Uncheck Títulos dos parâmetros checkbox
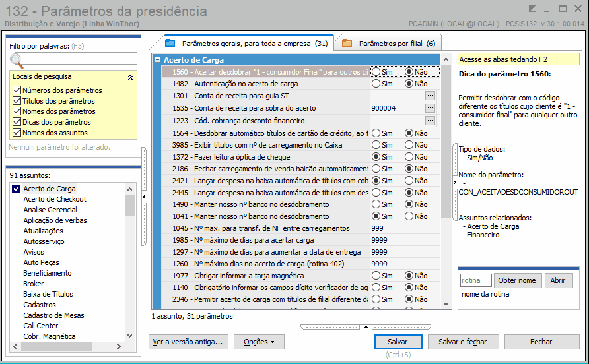The width and height of the screenshot is (589, 364). [x=17, y=101]
